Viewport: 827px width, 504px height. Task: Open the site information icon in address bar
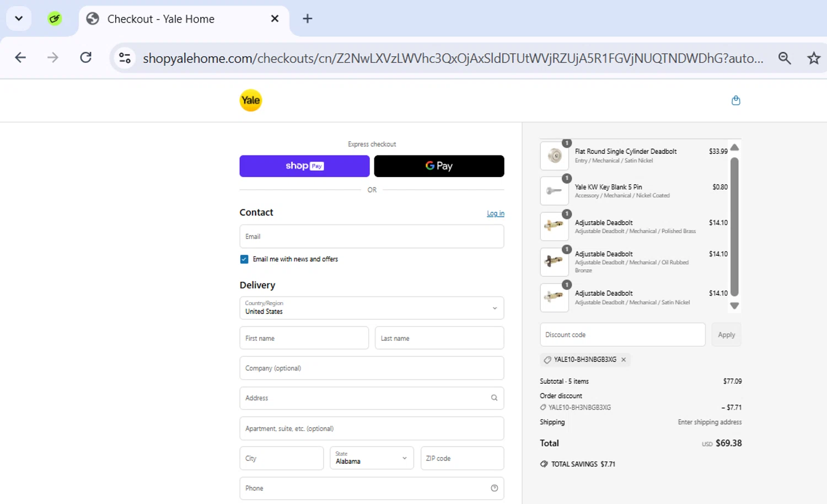(x=125, y=58)
